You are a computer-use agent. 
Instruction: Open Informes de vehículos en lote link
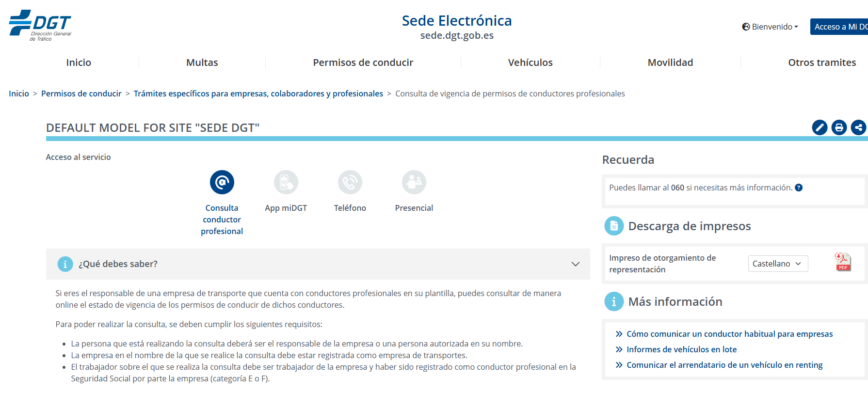click(681, 349)
